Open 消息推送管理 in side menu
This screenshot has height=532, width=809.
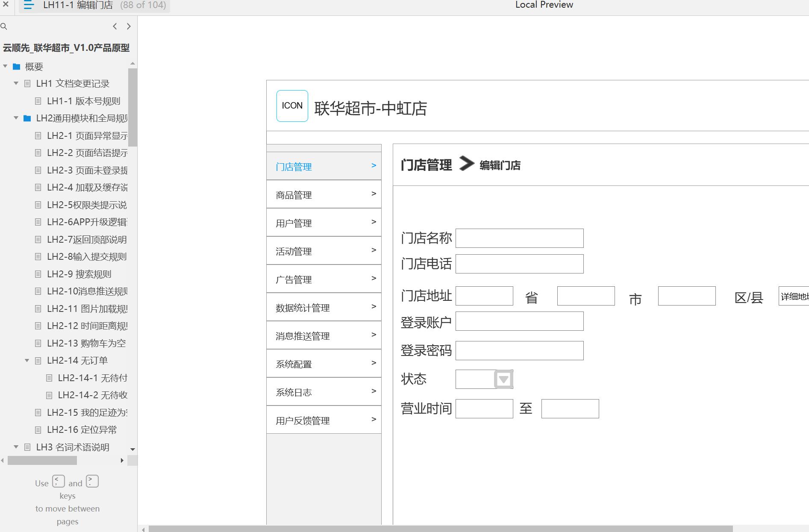[324, 335]
